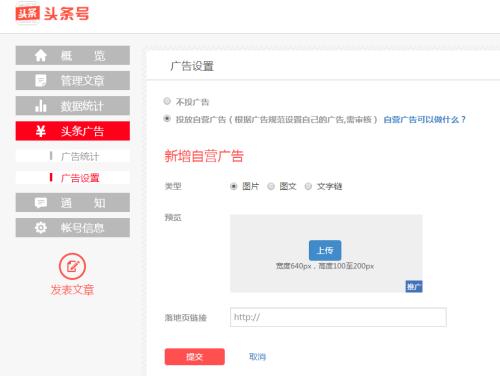
Task: Choose the 图文 ad type radio
Action: (271, 186)
